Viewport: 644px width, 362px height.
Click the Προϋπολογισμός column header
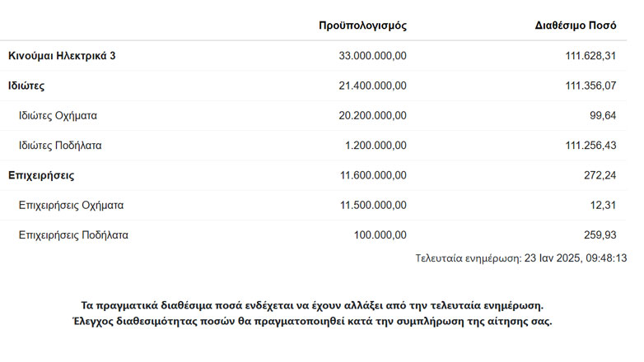[362, 26]
